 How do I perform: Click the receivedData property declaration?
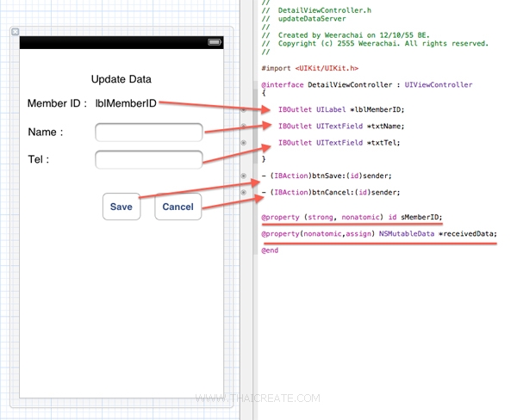tap(379, 233)
